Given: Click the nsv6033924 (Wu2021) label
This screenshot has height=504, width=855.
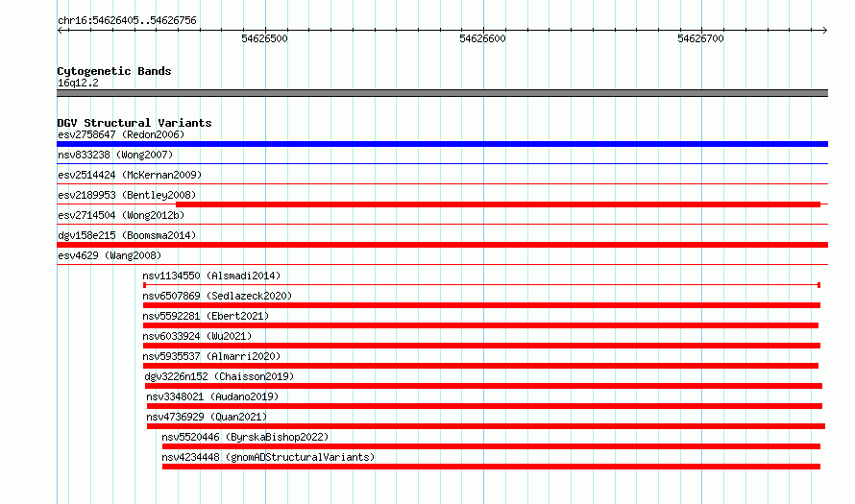Looking at the screenshot, I should [x=197, y=336].
